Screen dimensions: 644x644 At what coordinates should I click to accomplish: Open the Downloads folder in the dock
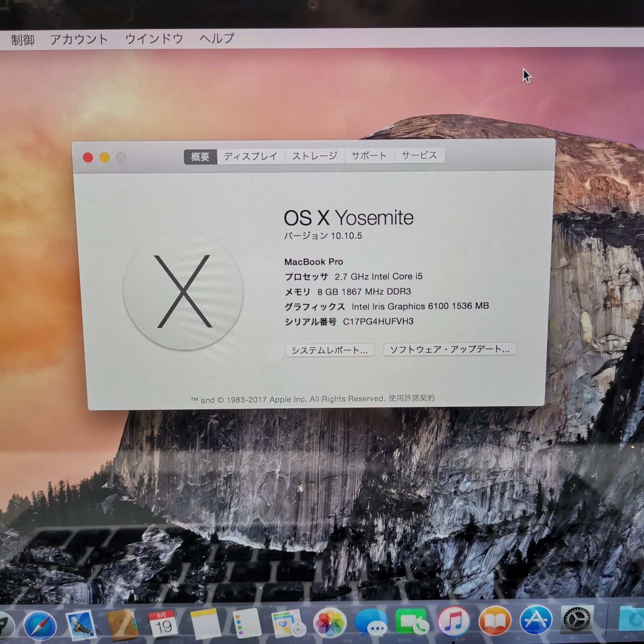point(631,619)
